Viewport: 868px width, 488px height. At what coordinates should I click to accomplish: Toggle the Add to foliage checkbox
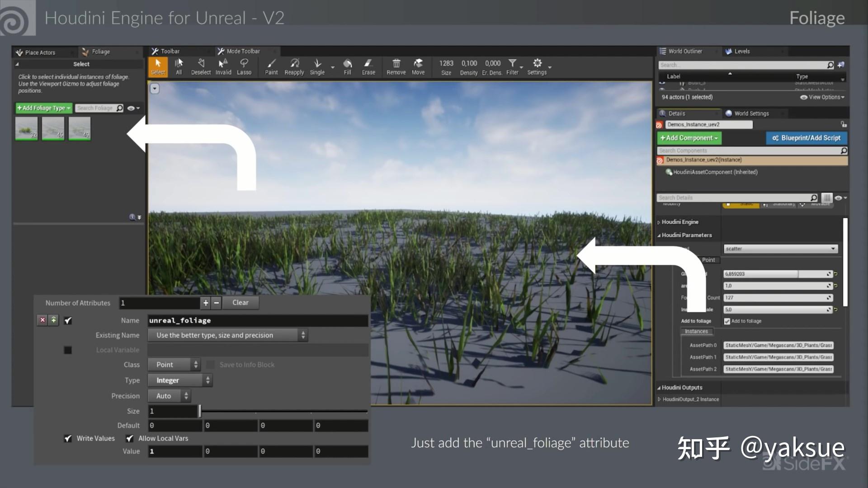727,321
